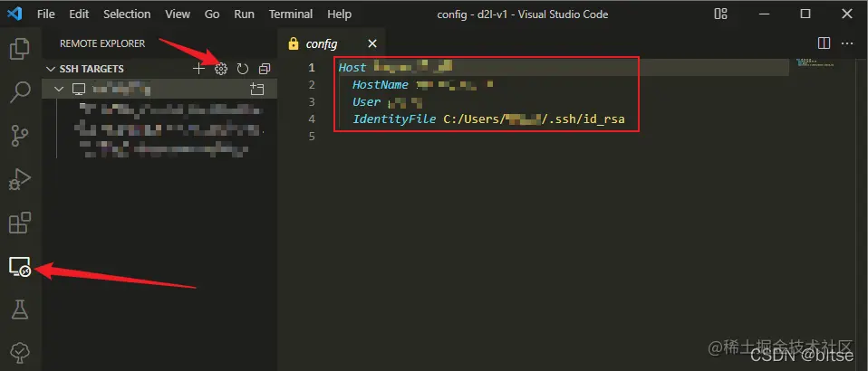Viewport: 868px width, 371px height.
Task: Add a new SSH target with plus icon
Action: coord(198,69)
